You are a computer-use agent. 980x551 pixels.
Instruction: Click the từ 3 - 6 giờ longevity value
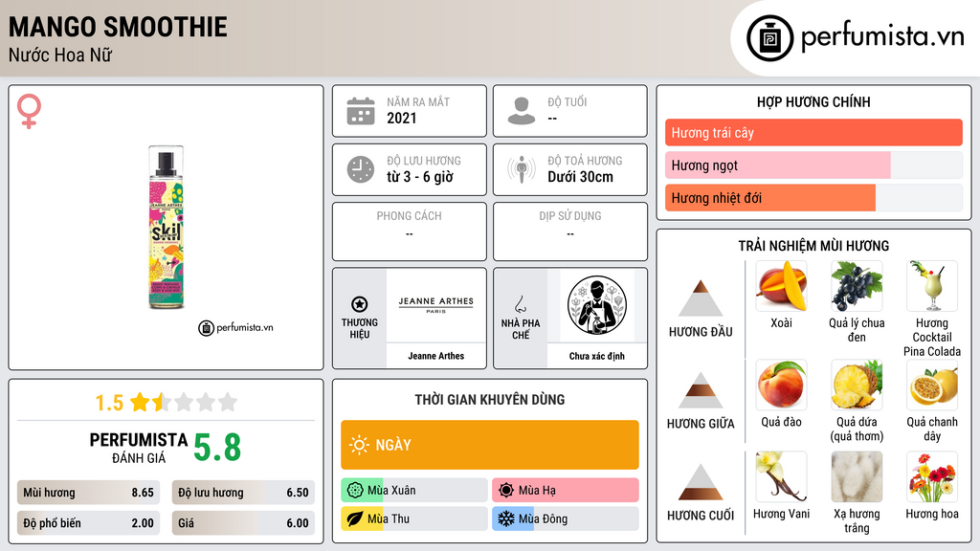tap(419, 177)
